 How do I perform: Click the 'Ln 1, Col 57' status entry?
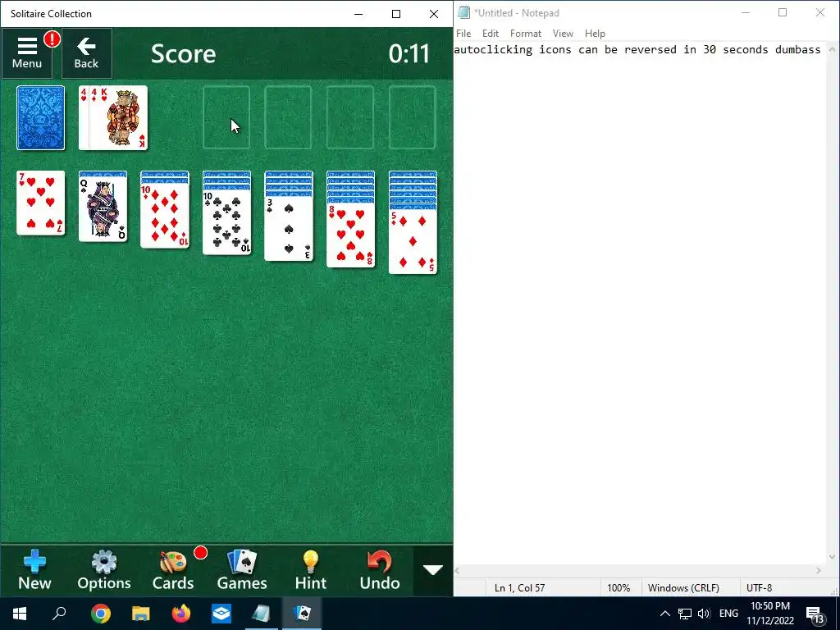[519, 587]
